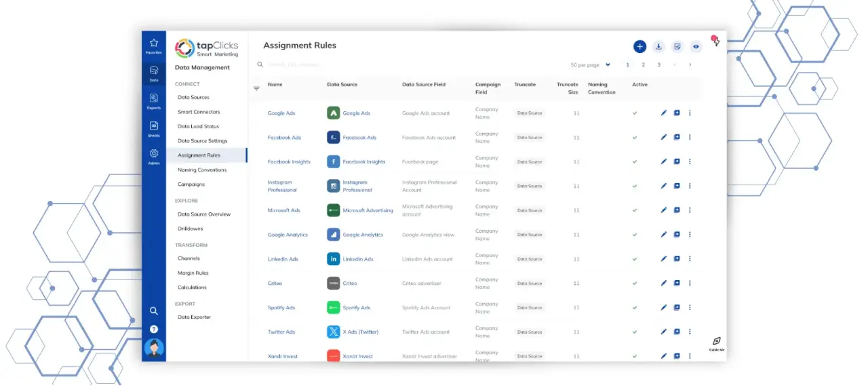Image resolution: width=868 pixels, height=386 pixels.
Task: Click the Guide Me icon
Action: [x=717, y=343]
